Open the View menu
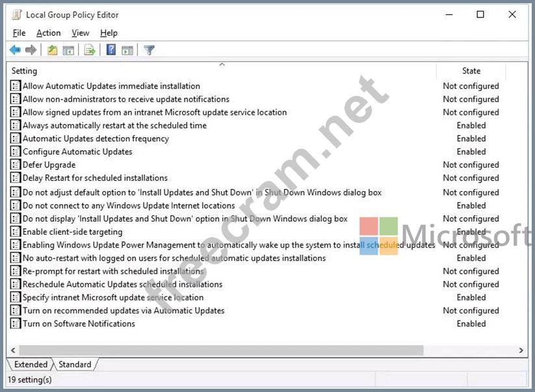 coord(80,33)
